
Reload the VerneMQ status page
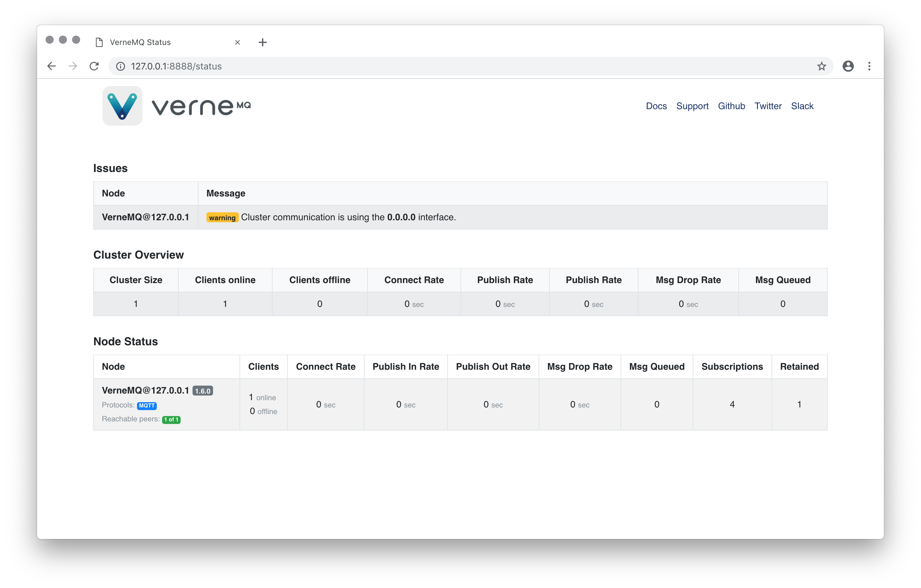[x=94, y=66]
